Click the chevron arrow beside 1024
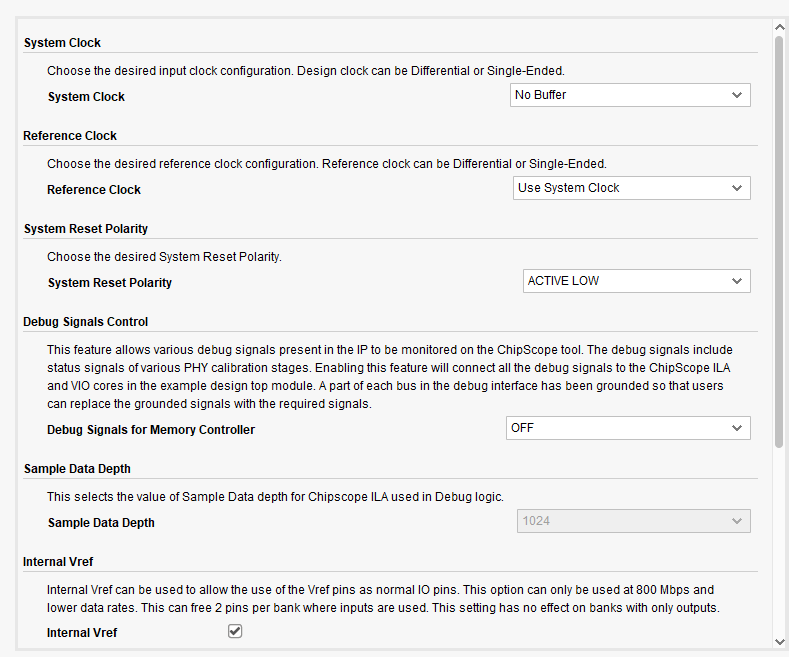The width and height of the screenshot is (789, 657). point(737,521)
